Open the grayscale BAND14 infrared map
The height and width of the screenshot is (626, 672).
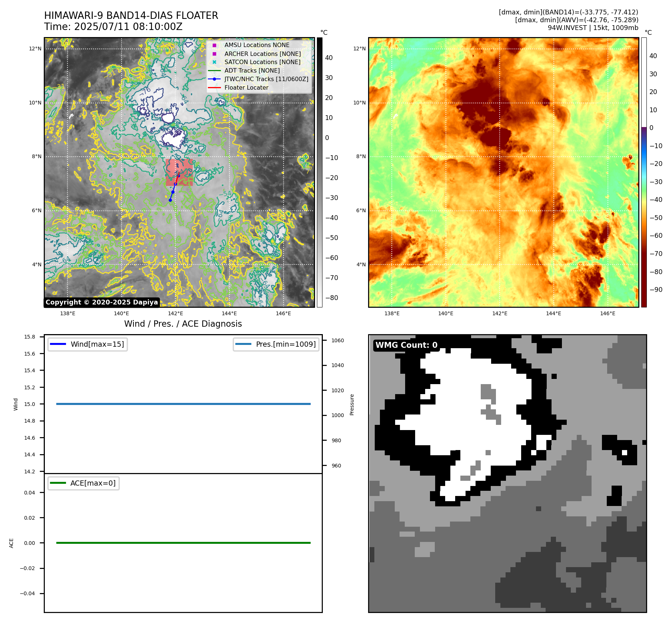point(179,172)
